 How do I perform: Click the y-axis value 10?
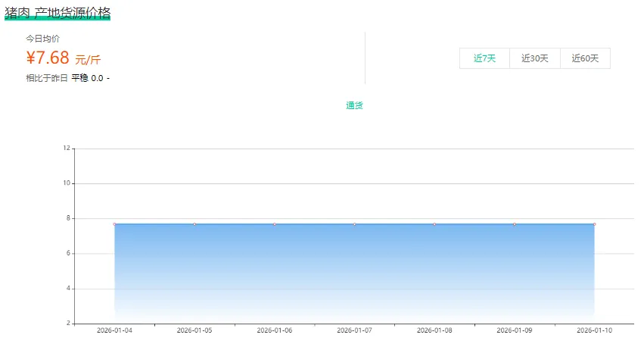pyautogui.click(x=67, y=183)
